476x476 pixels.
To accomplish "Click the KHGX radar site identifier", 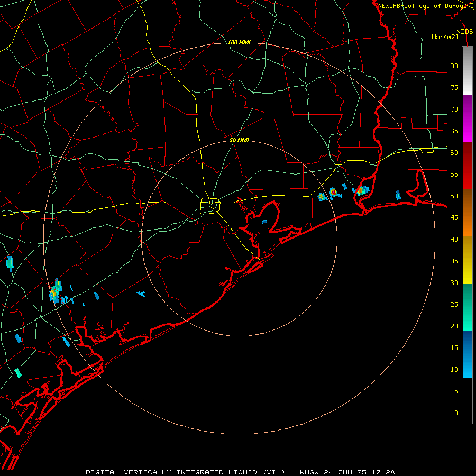I will click(x=309, y=472).
